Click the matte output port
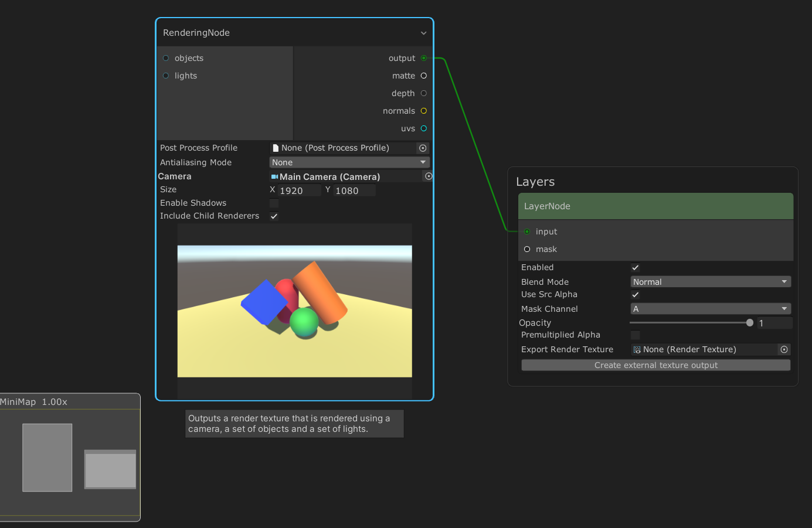This screenshot has height=528, width=812. [423, 76]
